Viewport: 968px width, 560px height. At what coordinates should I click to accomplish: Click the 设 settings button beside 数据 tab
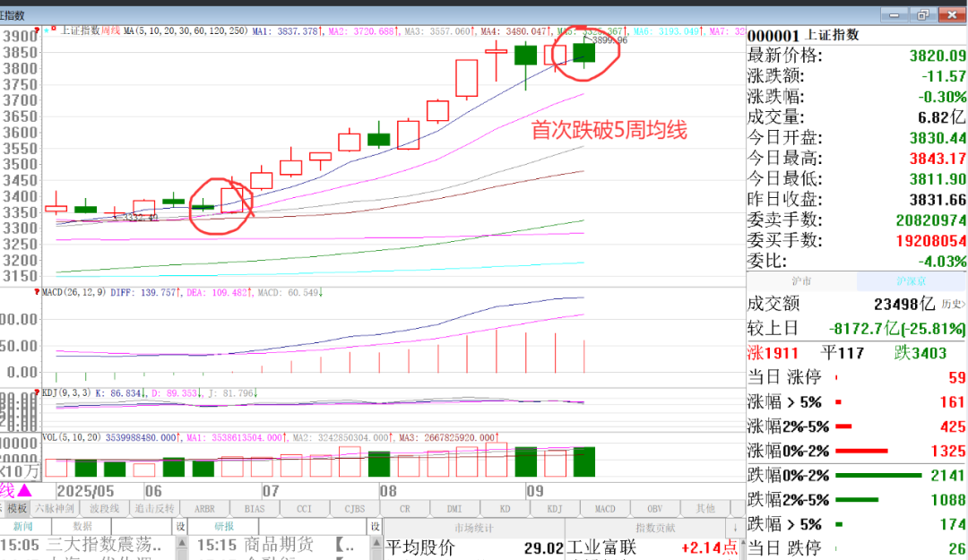tap(180, 527)
